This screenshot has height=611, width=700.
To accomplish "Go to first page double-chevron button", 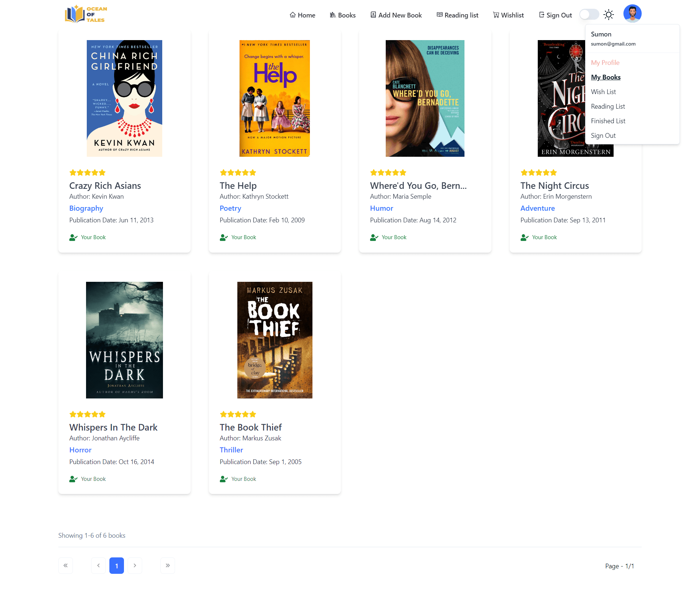I will [x=66, y=565].
